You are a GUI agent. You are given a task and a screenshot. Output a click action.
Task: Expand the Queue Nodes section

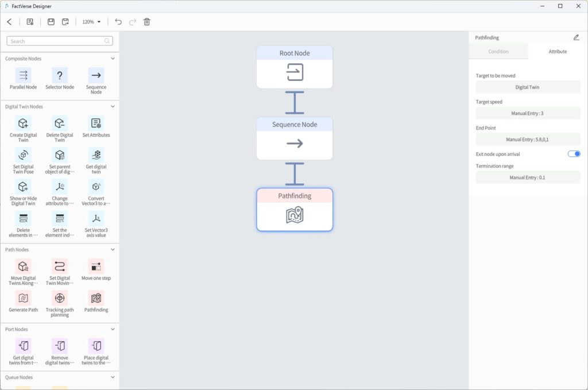click(x=113, y=377)
